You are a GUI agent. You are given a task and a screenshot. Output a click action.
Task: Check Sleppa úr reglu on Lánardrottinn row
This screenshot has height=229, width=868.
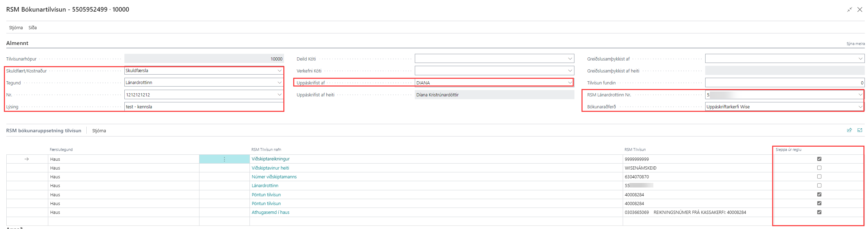pyautogui.click(x=819, y=185)
